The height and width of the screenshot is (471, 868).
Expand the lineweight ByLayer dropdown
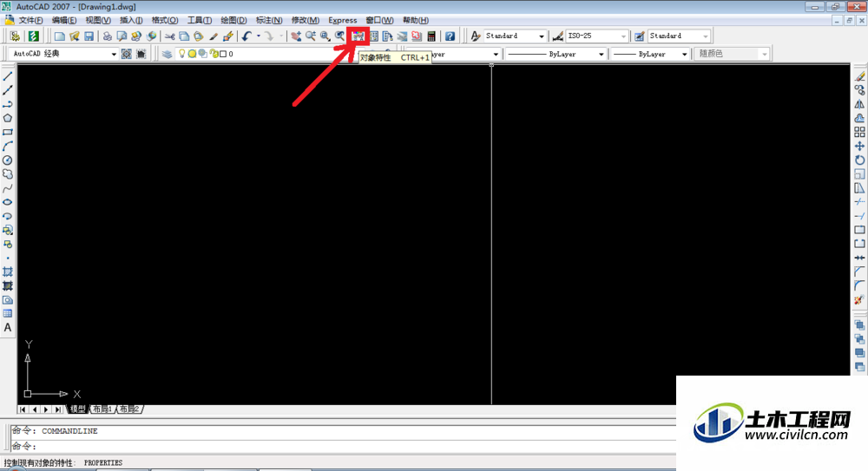[x=684, y=55]
